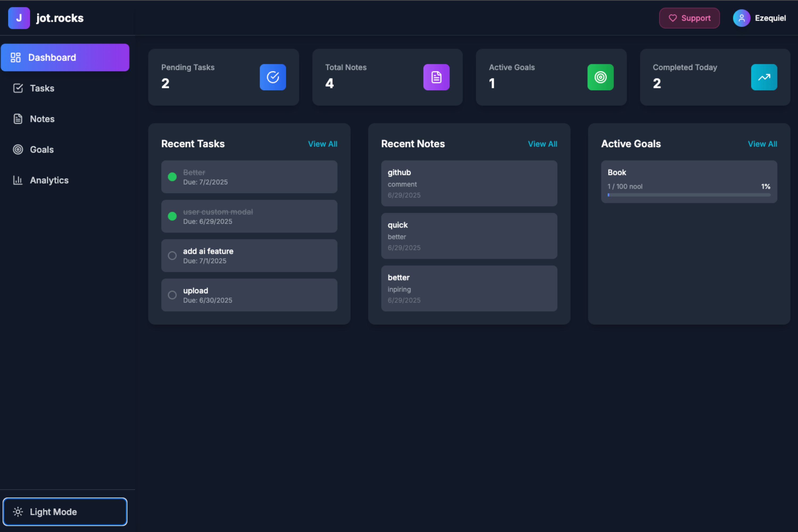Click the teal Completed Today trend icon

tap(764, 77)
